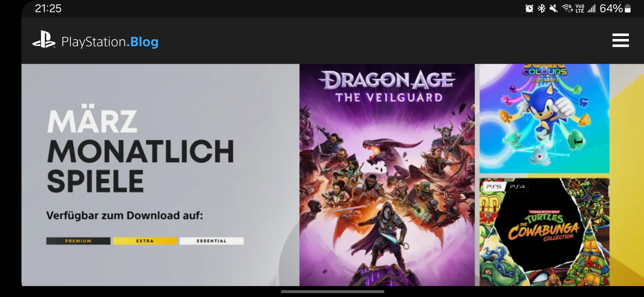
Task: Tap the clock showing 21:25
Action: pyautogui.click(x=48, y=9)
